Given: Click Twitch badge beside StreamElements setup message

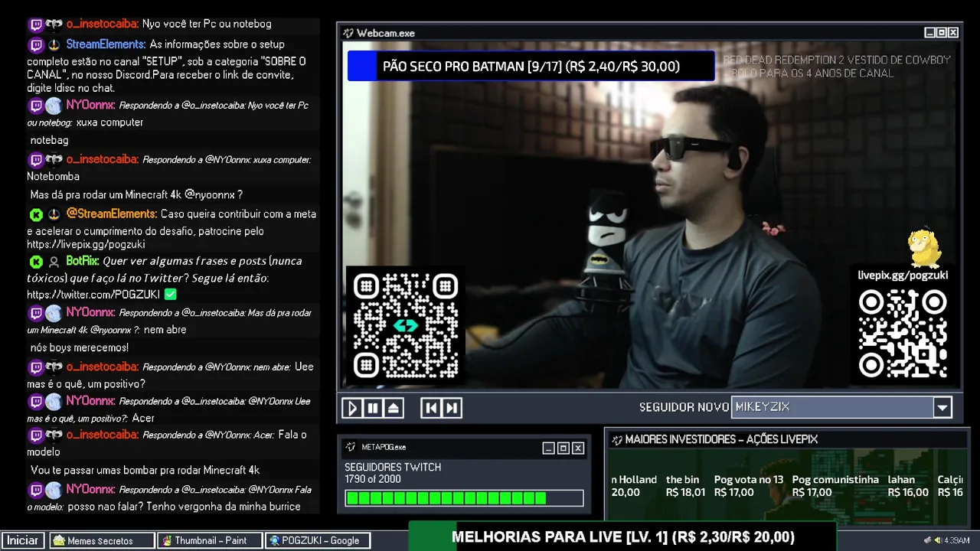Looking at the screenshot, I should (36, 44).
